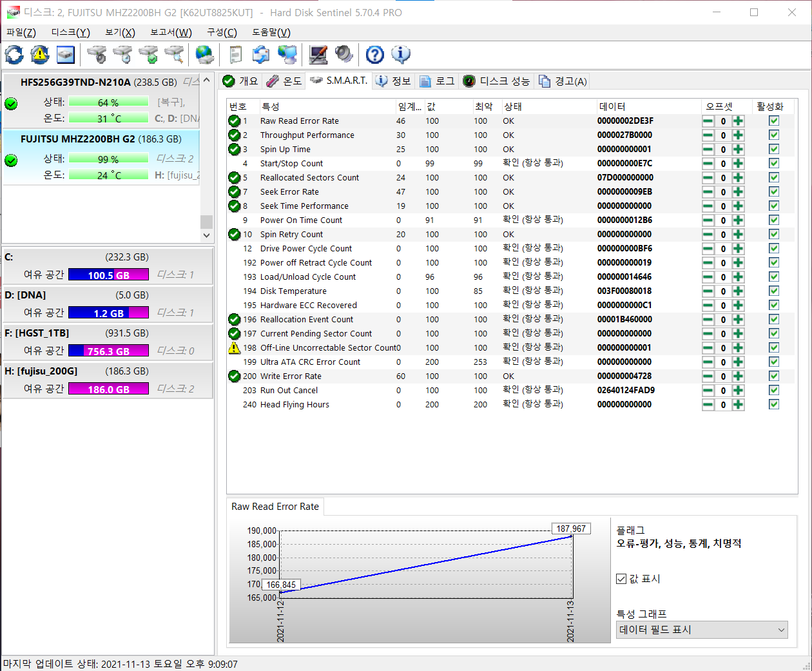
Task: Click the 64 % health bar
Action: pyautogui.click(x=108, y=102)
